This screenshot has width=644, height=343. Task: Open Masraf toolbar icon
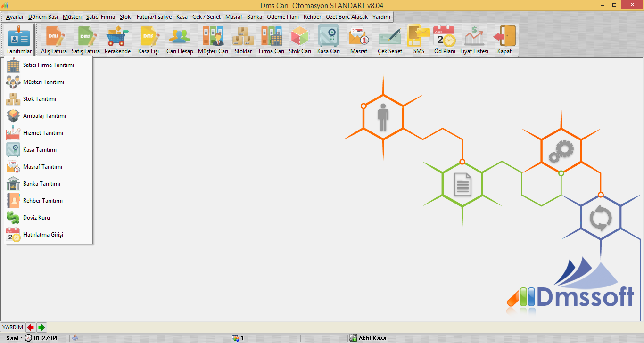click(359, 40)
